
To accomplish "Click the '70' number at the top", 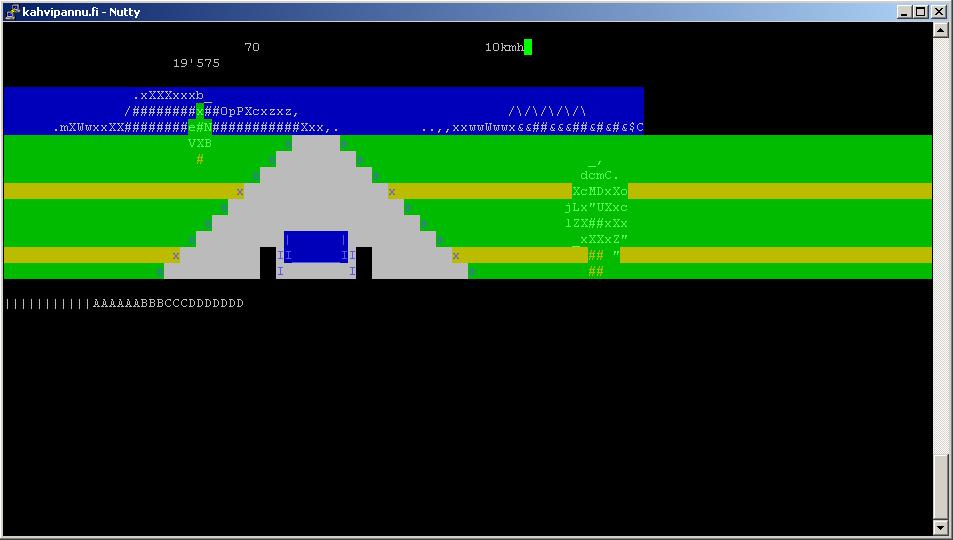I will click(252, 47).
